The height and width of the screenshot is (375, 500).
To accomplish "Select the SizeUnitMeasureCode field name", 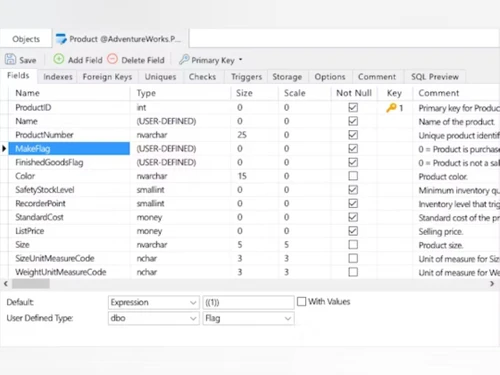I will 55,258.
